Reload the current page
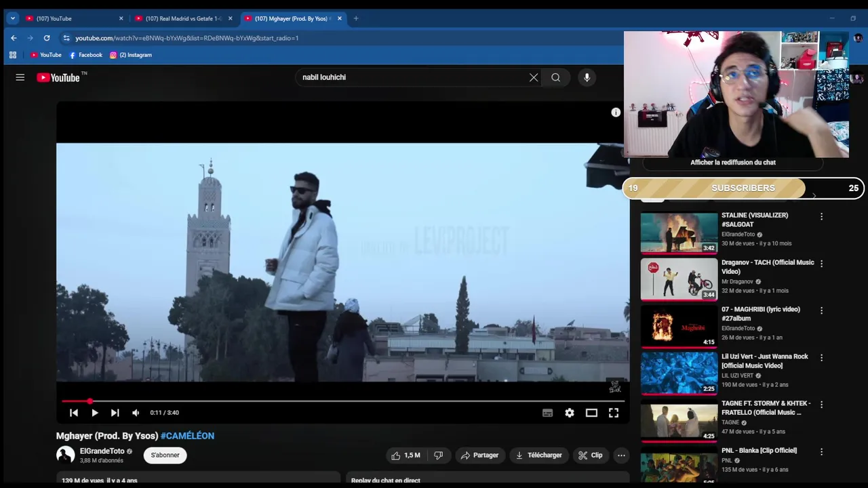This screenshot has height=488, width=868. coord(47,38)
